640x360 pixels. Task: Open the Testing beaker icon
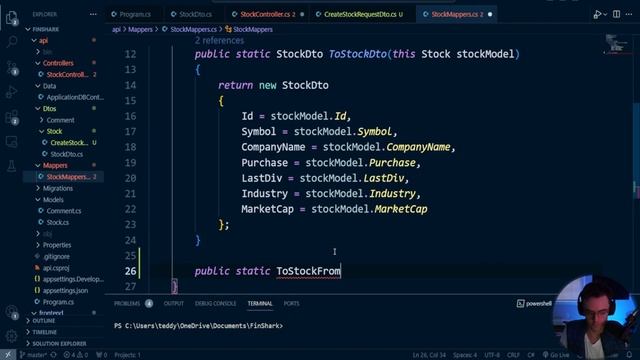(11, 166)
